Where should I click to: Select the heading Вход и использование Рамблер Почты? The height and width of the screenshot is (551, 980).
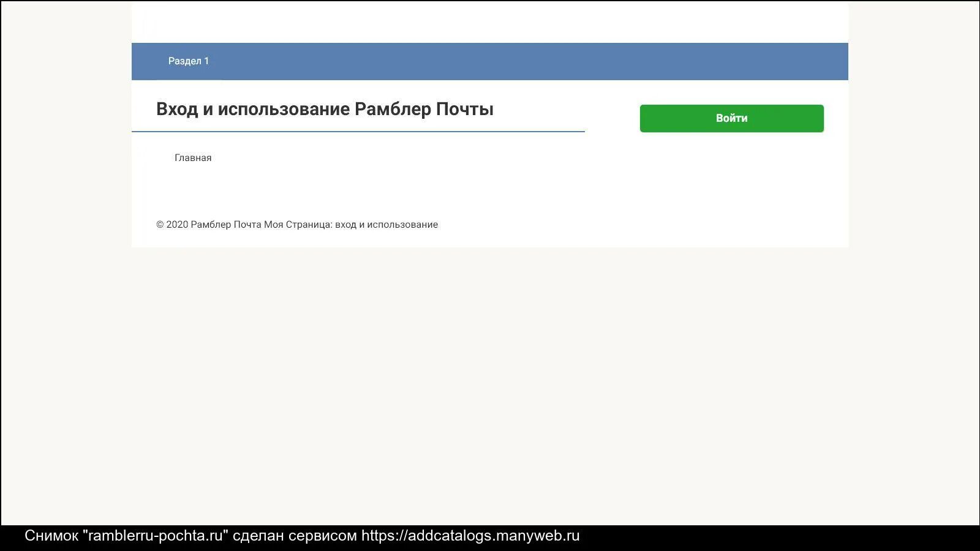coord(325,109)
